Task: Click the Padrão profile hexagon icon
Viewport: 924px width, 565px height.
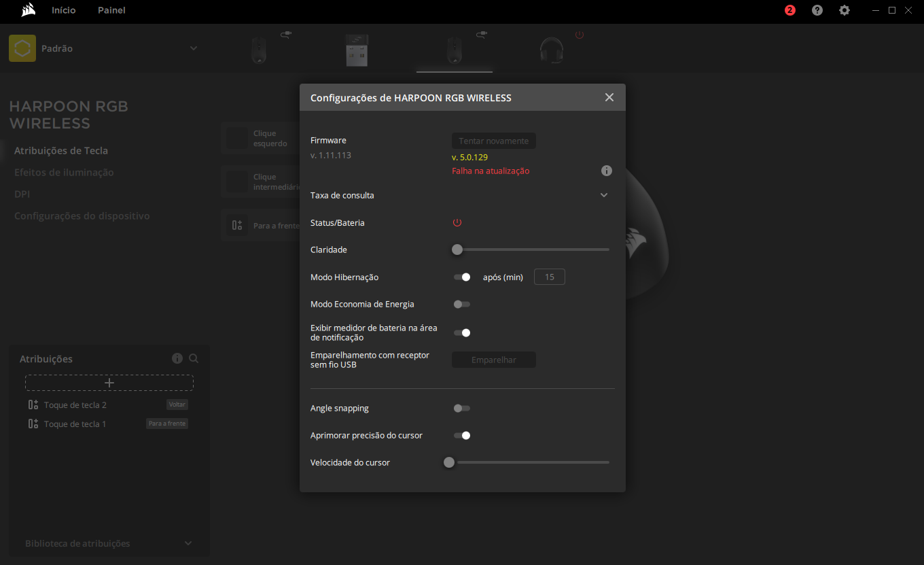Action: 22,48
